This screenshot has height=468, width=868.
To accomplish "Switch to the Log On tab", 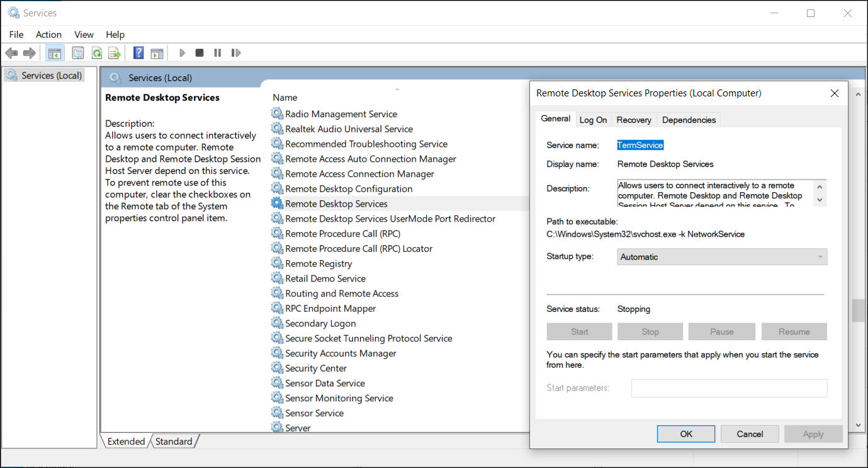I will (593, 119).
